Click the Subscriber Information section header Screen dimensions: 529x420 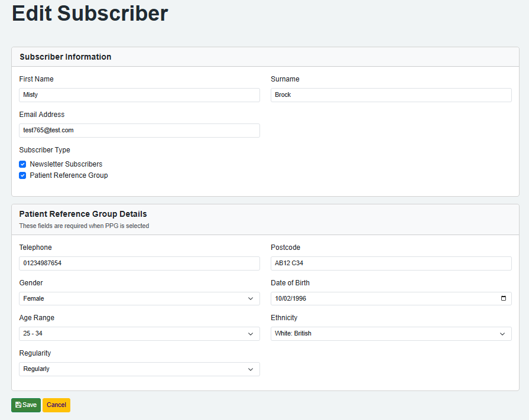coord(66,57)
